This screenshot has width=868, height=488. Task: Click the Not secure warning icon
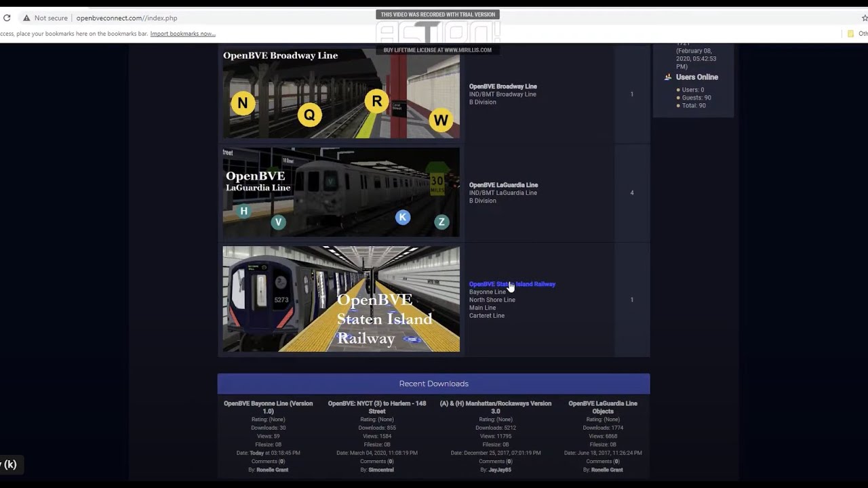pyautogui.click(x=26, y=18)
